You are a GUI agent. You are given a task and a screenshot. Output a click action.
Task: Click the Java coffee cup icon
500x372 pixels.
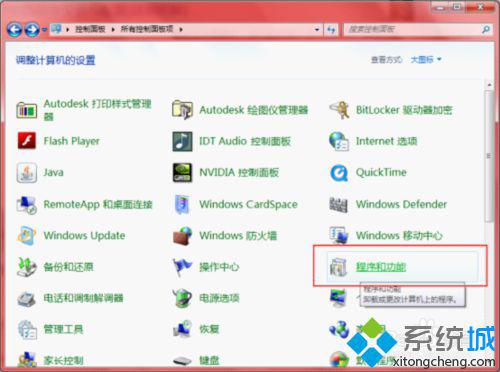(x=27, y=173)
